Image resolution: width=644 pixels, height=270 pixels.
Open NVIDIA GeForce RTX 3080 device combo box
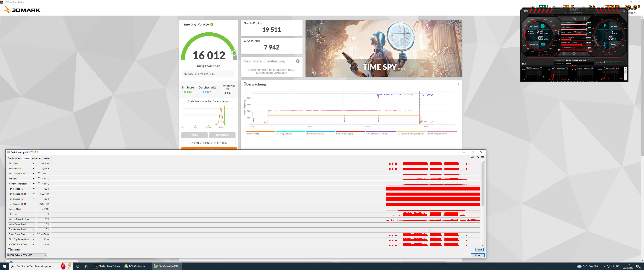click(x=27, y=255)
